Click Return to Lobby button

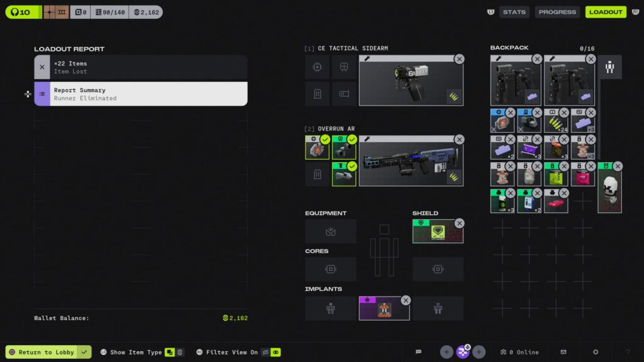48,352
